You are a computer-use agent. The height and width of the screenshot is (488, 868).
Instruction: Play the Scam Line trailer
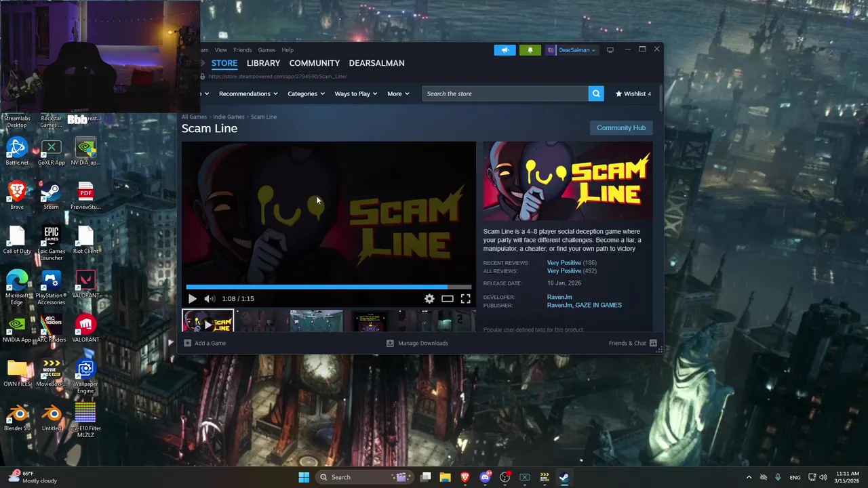193,298
